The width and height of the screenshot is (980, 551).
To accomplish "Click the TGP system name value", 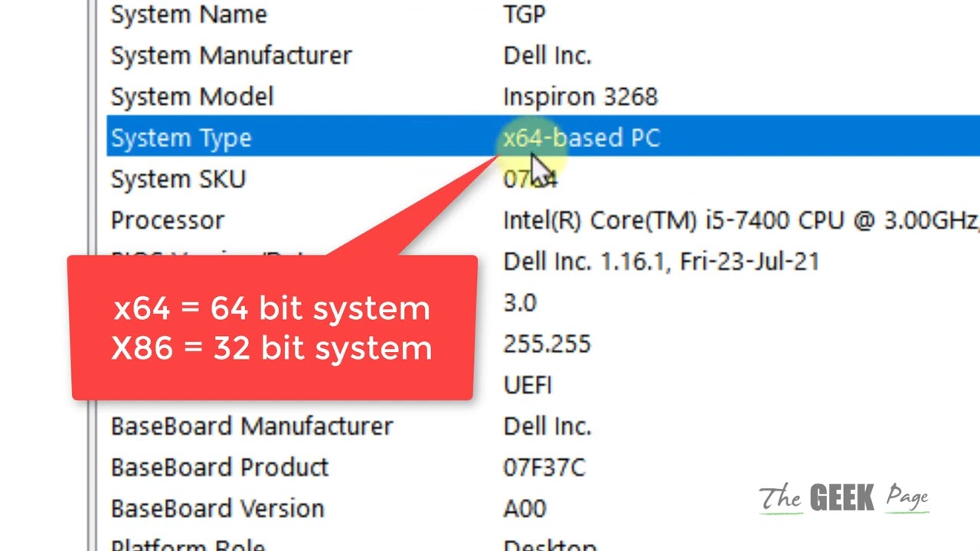I will coord(524,15).
